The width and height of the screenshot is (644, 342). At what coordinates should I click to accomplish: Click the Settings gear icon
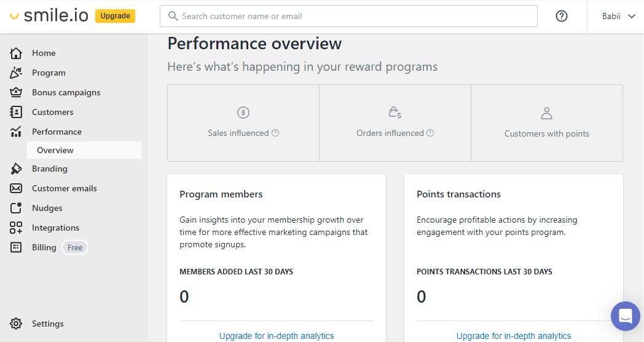(x=16, y=324)
